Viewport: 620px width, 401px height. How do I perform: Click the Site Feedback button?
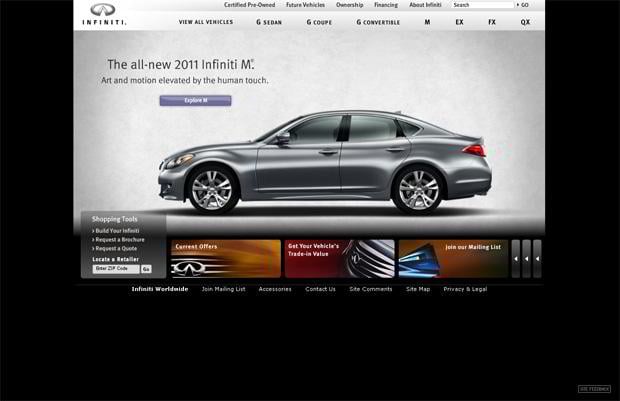click(x=594, y=389)
